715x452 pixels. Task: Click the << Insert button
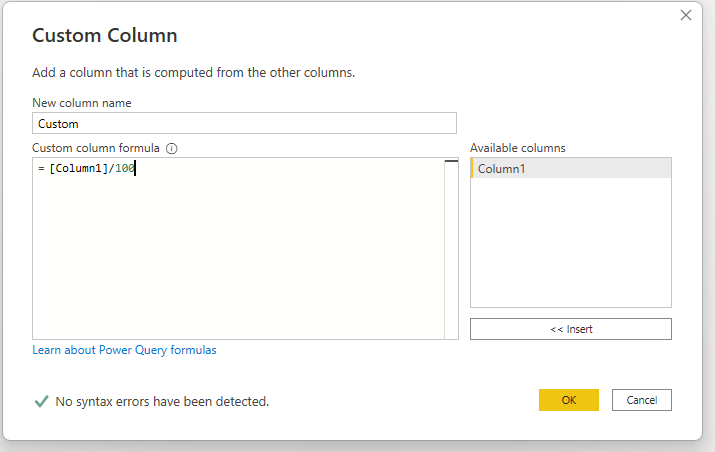(570, 329)
